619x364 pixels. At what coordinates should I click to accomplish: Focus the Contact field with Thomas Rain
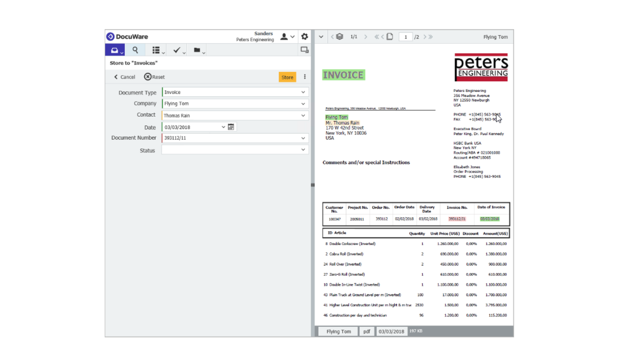click(235, 115)
